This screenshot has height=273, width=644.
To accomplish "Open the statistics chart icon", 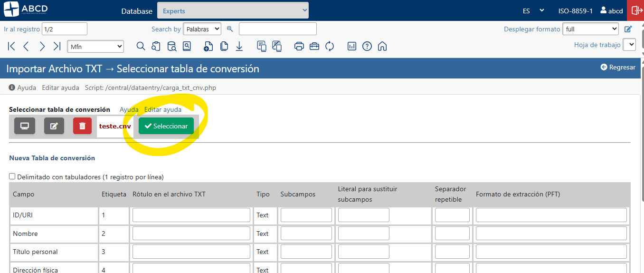I will click(352, 46).
